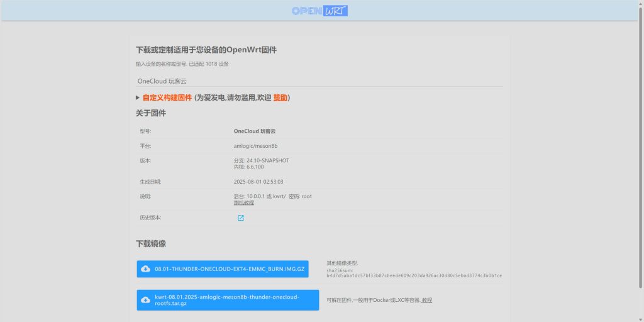
Task: Click the 可解压固件 Docker或LXC description text
Action: (374, 300)
